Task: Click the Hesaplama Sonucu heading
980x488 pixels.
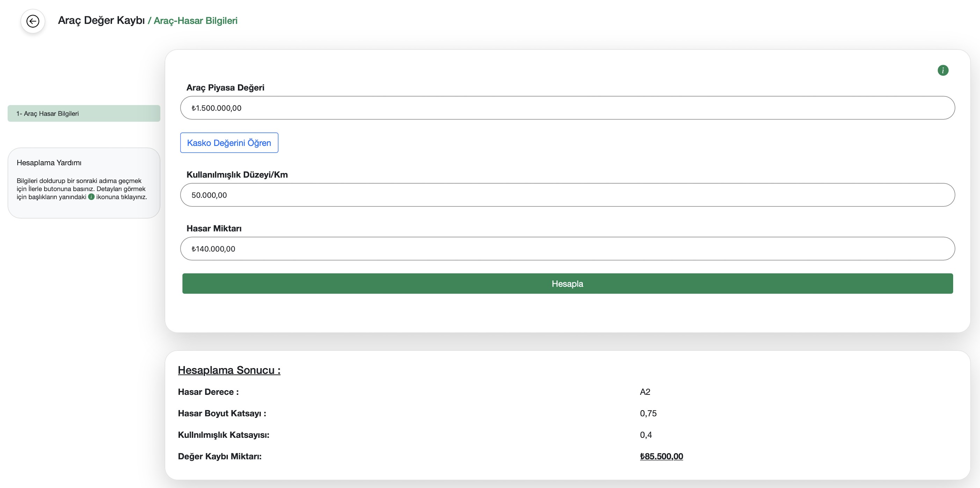Action: [229, 370]
